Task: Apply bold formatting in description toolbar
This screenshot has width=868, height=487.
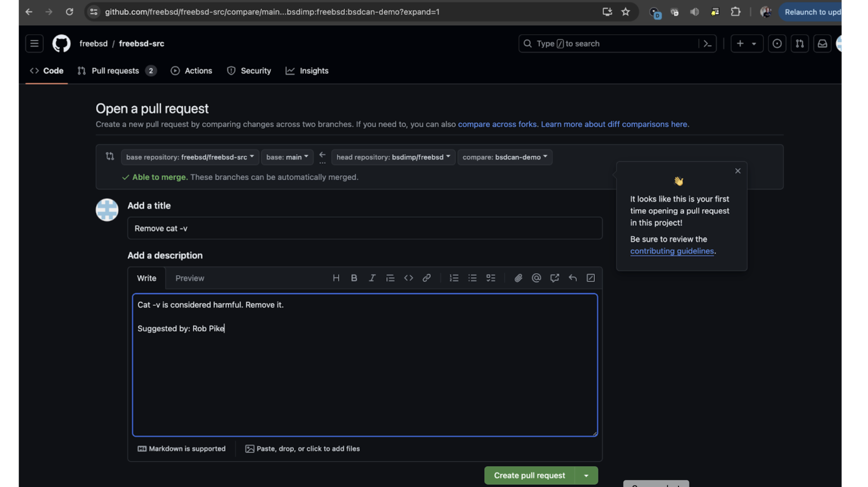Action: 354,278
